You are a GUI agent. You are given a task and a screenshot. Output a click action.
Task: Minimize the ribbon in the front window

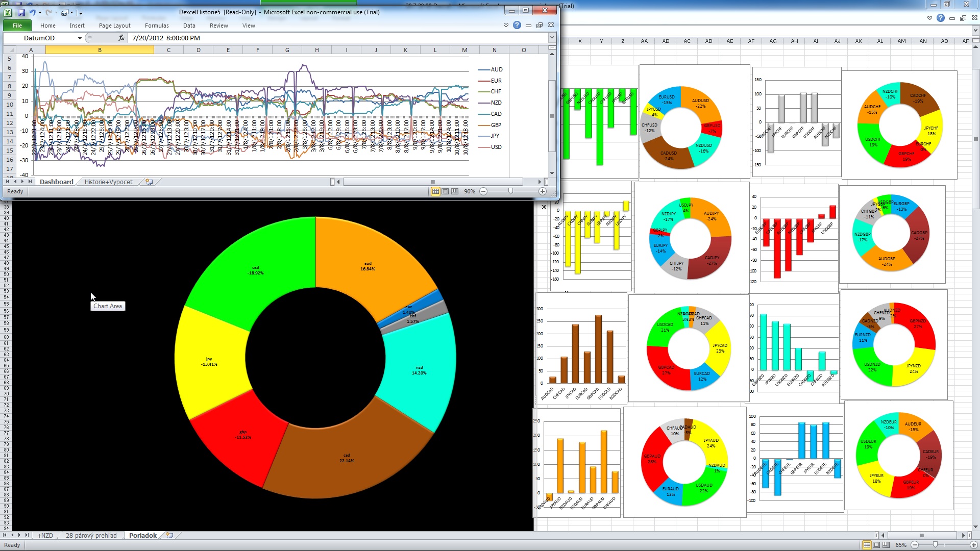coord(506,25)
